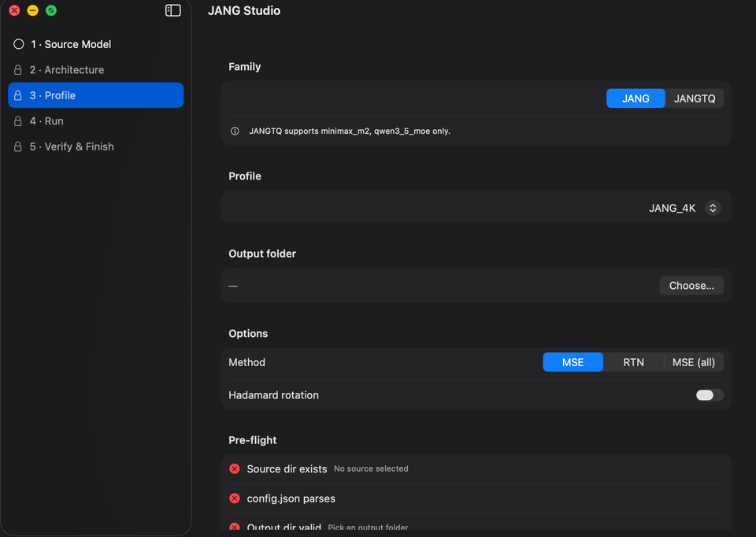This screenshot has height=537, width=756.
Task: Click the Profile section heading
Action: coord(245,176)
